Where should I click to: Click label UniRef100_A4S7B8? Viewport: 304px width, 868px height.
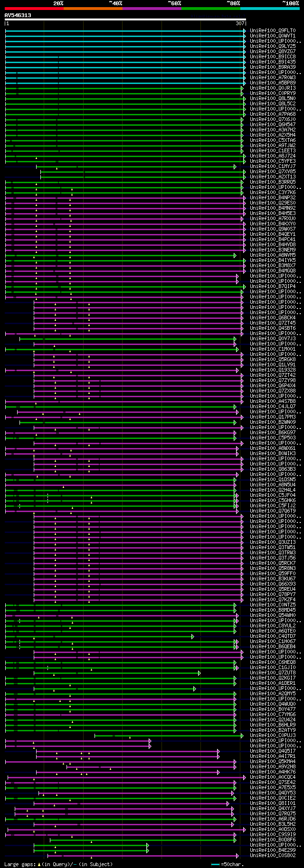click(x=273, y=401)
